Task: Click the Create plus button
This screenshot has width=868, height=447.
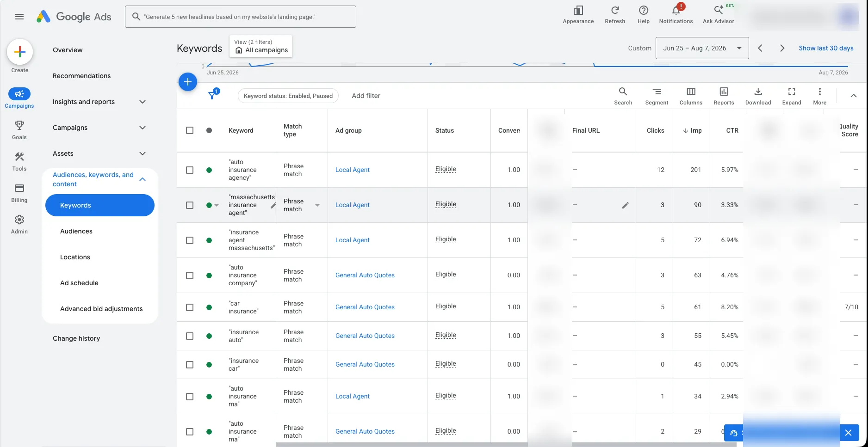Action: point(20,52)
